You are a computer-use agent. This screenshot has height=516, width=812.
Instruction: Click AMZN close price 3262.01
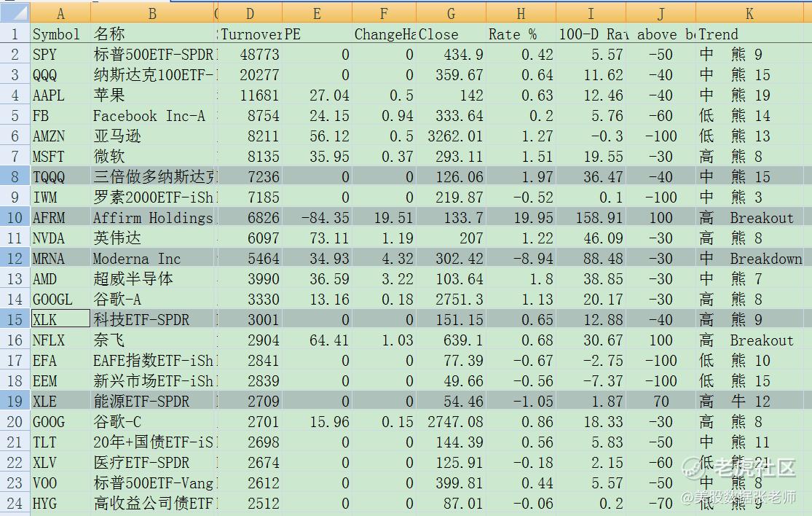pos(451,136)
